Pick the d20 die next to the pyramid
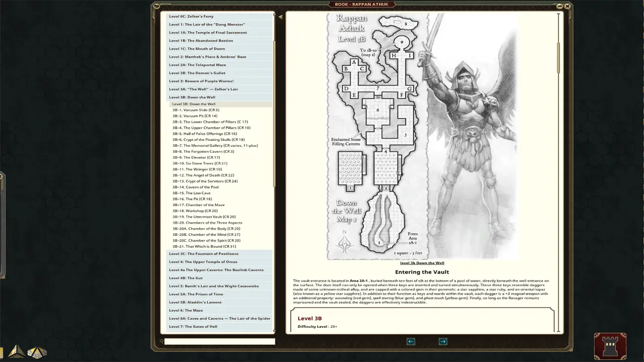The image size is (644, 362). coord(37,352)
